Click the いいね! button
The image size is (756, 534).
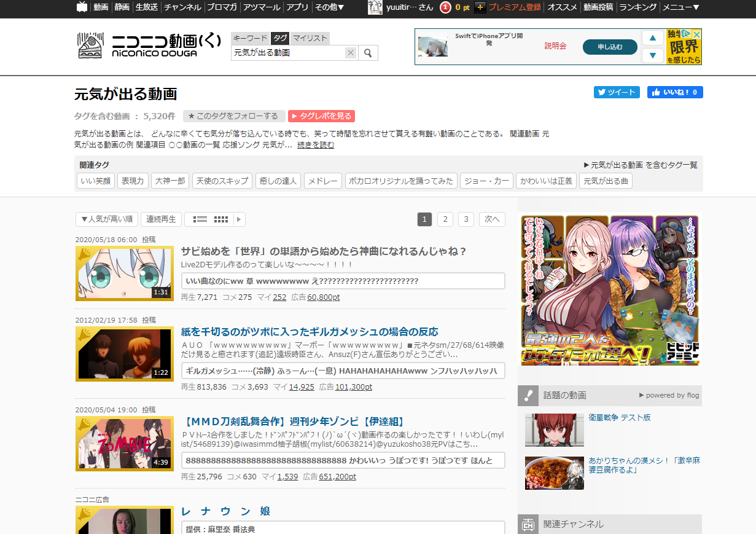click(675, 92)
